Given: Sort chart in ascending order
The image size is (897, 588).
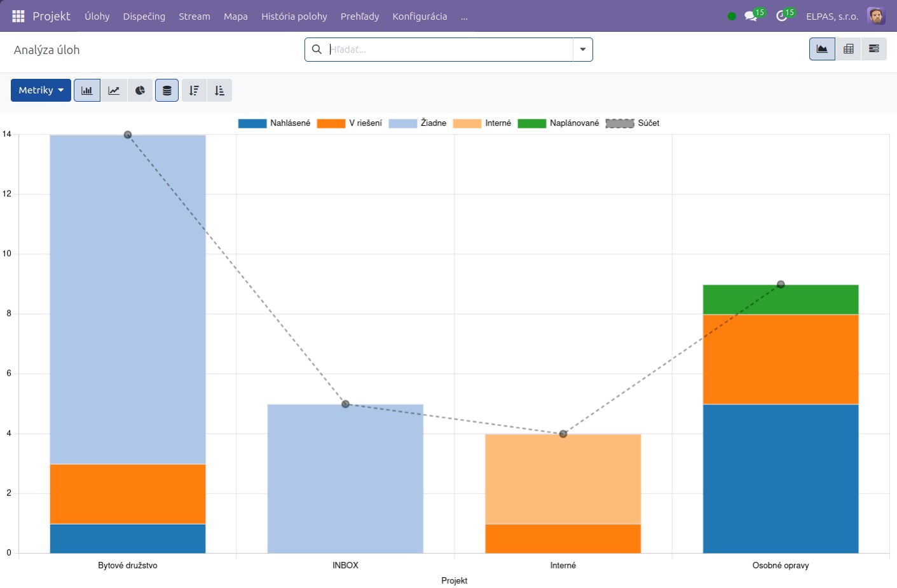Looking at the screenshot, I should (219, 90).
